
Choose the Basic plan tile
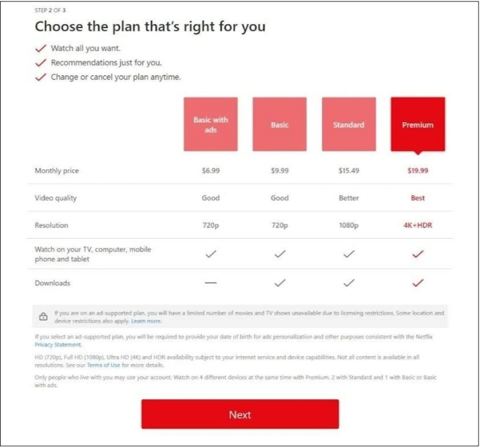coord(279,124)
